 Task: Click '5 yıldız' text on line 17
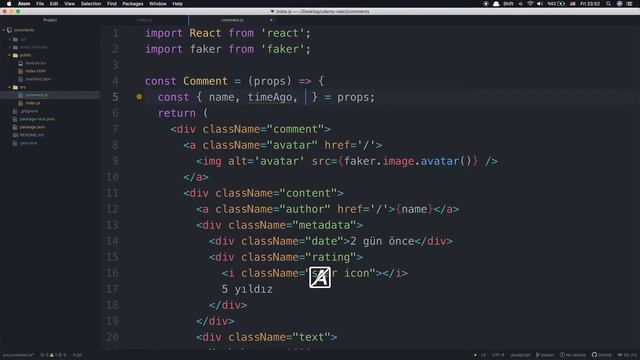click(x=247, y=289)
